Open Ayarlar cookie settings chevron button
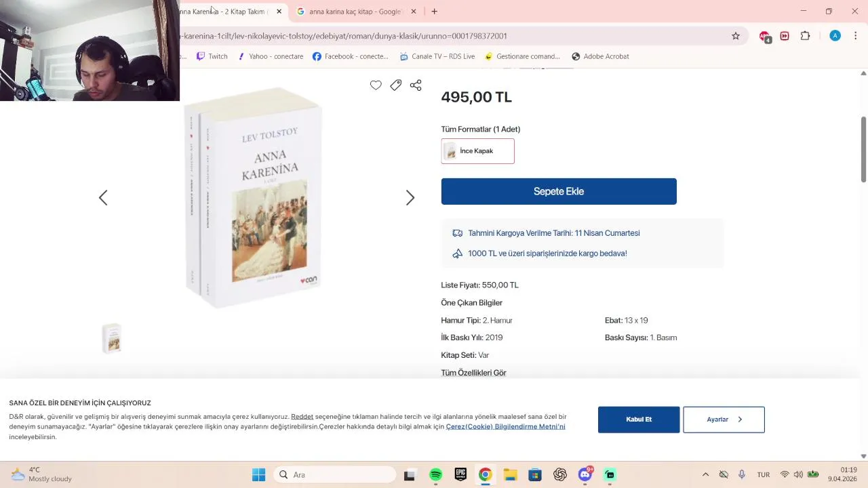The image size is (868, 488). pos(724,420)
